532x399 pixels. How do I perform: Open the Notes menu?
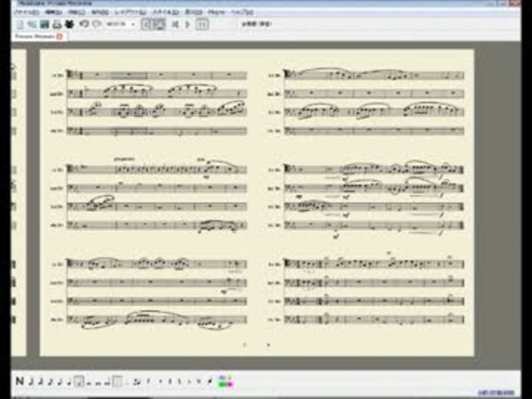click(100, 12)
